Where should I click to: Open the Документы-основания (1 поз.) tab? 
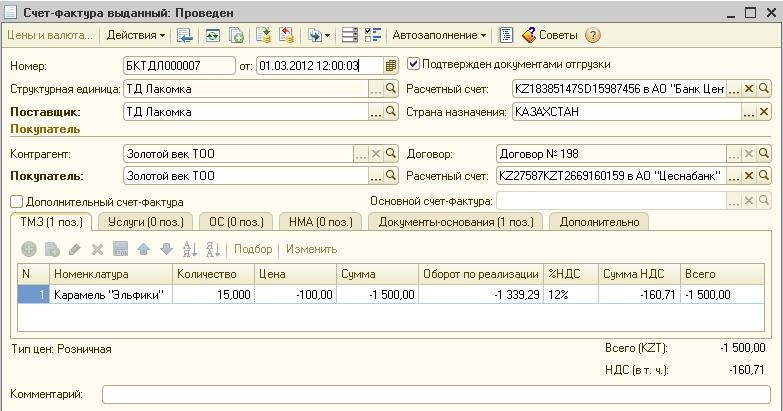click(455, 221)
